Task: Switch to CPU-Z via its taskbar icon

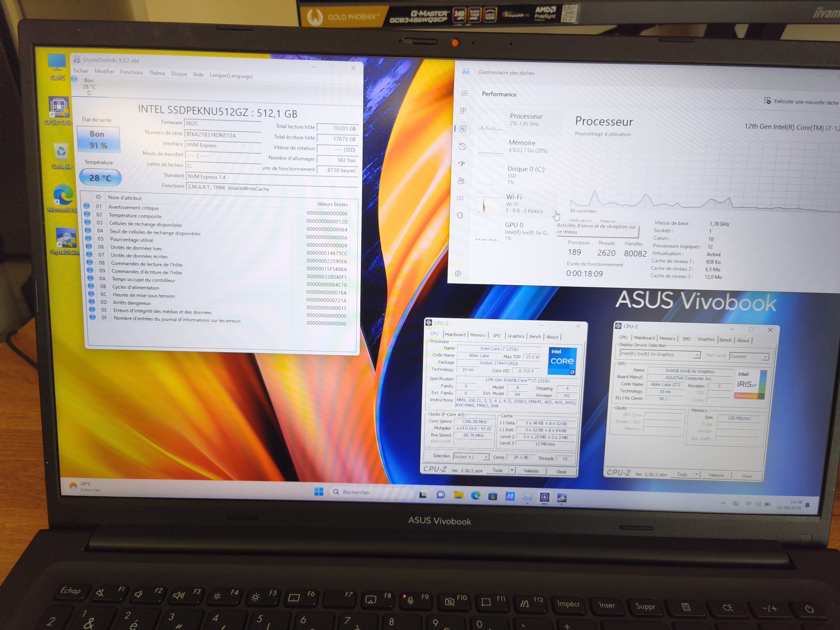Action: (544, 497)
